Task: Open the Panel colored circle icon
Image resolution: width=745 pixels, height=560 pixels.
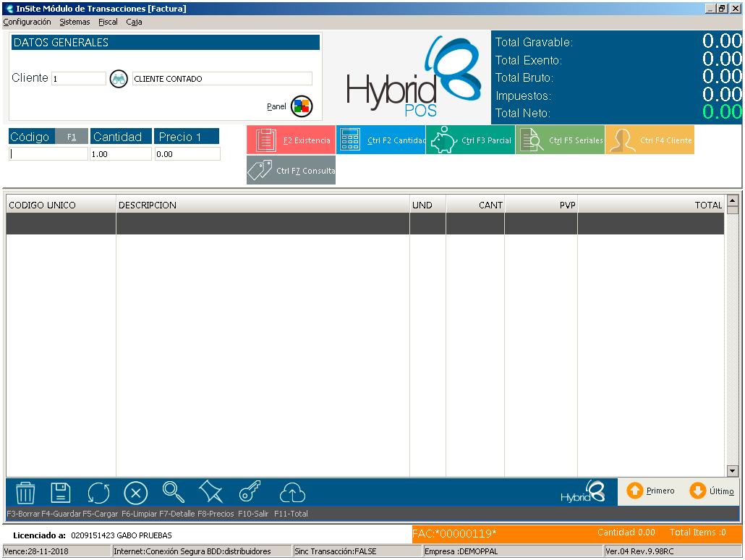Action: 302,106
